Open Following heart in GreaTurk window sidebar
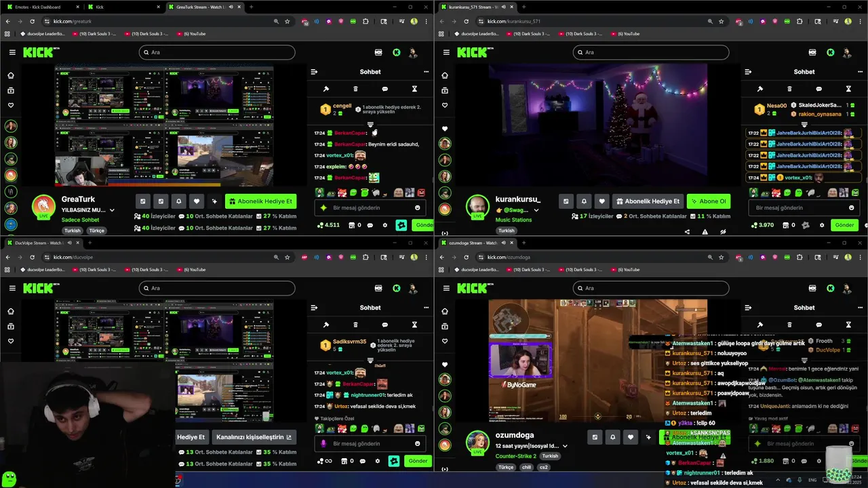 click(10, 105)
